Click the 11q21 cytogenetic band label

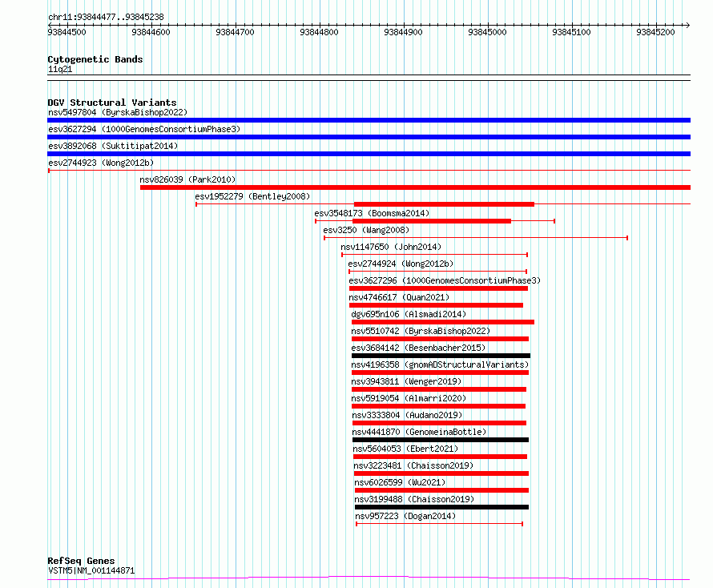[x=60, y=69]
